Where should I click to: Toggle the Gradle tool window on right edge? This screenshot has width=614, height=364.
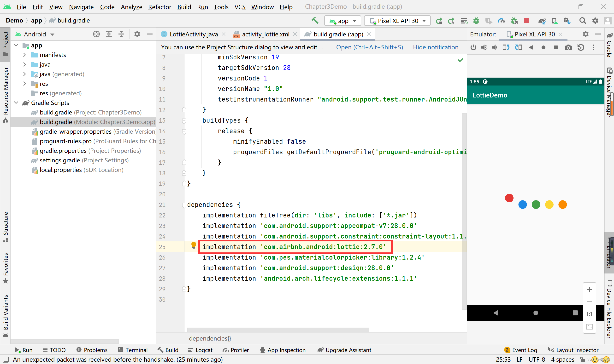pos(609,45)
